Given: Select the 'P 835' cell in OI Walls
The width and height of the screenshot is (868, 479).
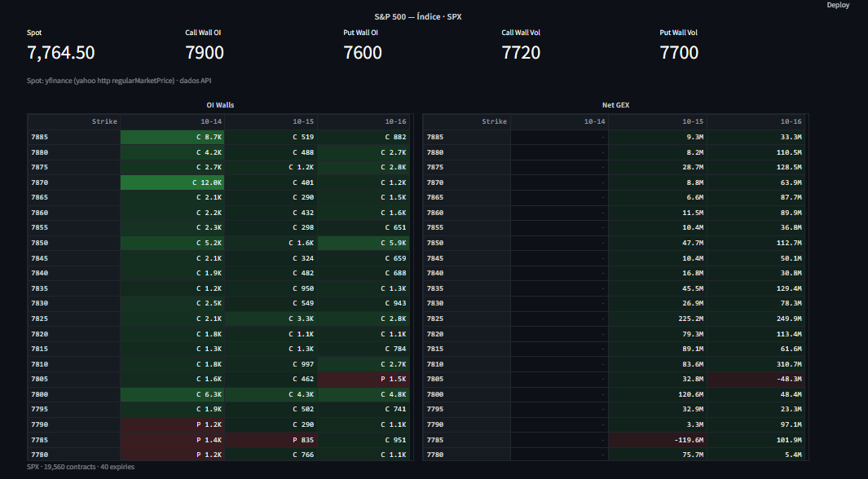Looking at the screenshot, I should [x=271, y=440].
